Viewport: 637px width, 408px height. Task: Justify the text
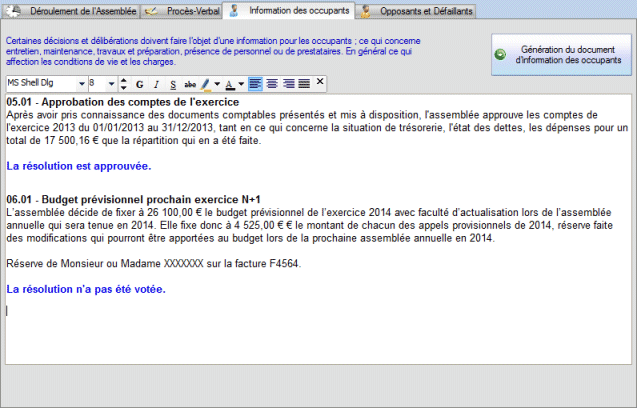[x=304, y=84]
